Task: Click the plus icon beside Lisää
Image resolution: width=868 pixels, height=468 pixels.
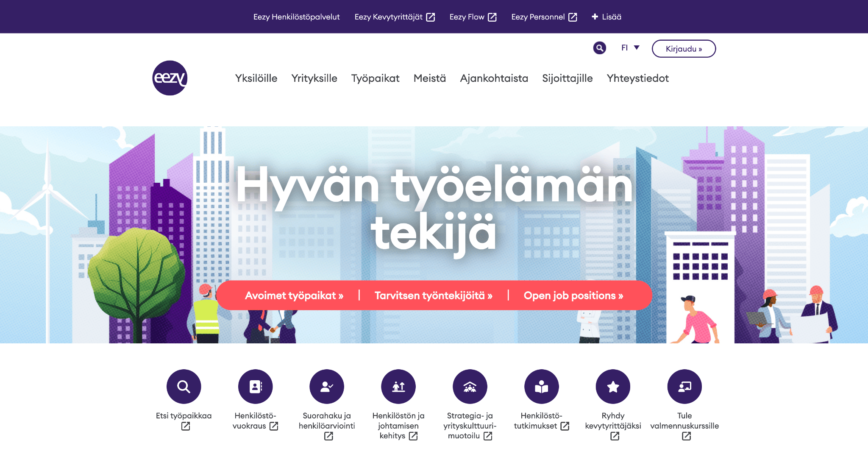Action: 595,17
